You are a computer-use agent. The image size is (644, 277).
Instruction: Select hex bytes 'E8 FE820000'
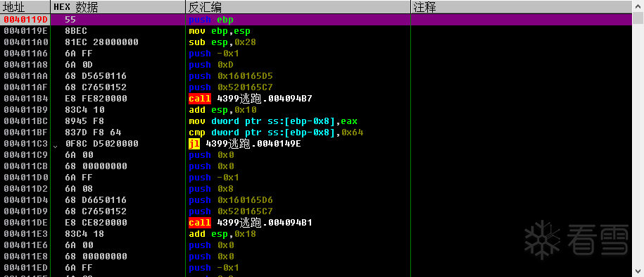pyautogui.click(x=96, y=99)
